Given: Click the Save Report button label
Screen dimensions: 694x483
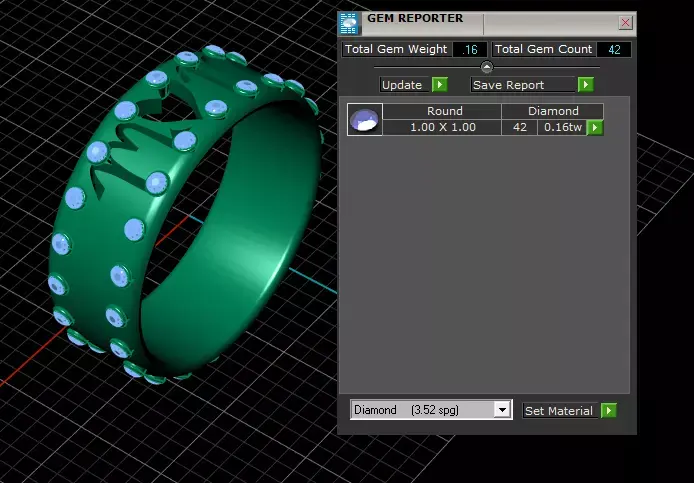Looking at the screenshot, I should 523,85.
